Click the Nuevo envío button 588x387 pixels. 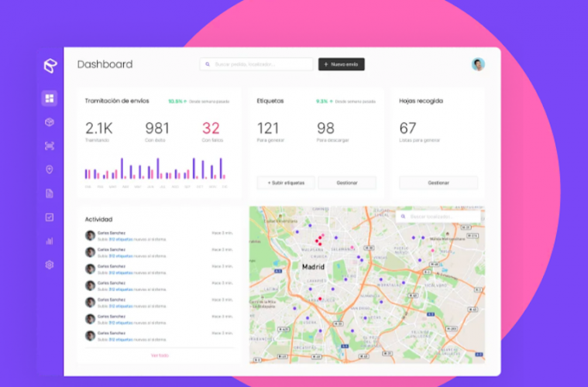tap(341, 64)
